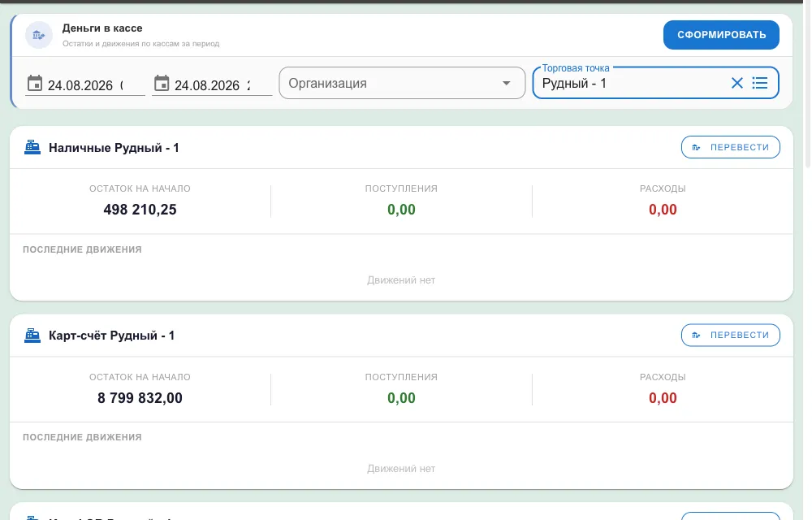This screenshot has height=520, width=812.
Task: Click Перевести for Наличные Рудный - 1
Action: [x=730, y=147]
